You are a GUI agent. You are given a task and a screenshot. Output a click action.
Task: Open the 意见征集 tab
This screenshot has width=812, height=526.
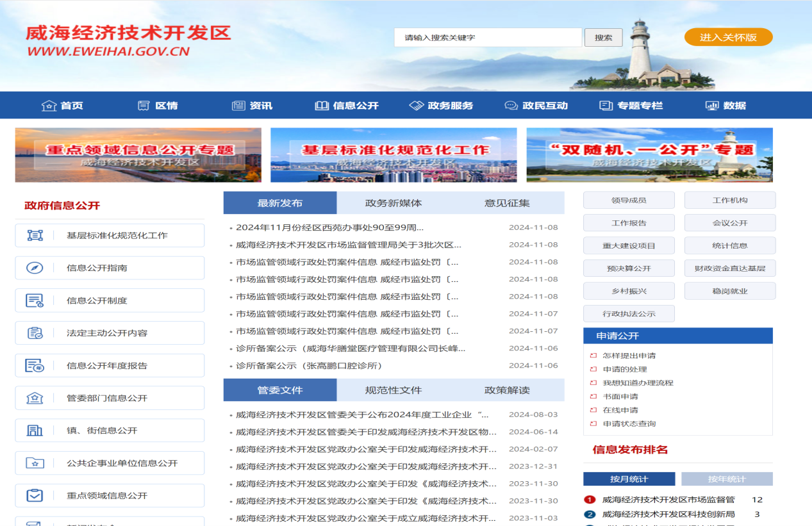[507, 203]
